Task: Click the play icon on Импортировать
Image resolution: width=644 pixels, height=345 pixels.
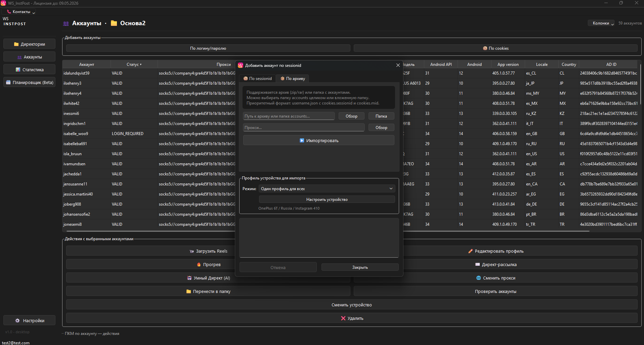Action: (x=302, y=141)
